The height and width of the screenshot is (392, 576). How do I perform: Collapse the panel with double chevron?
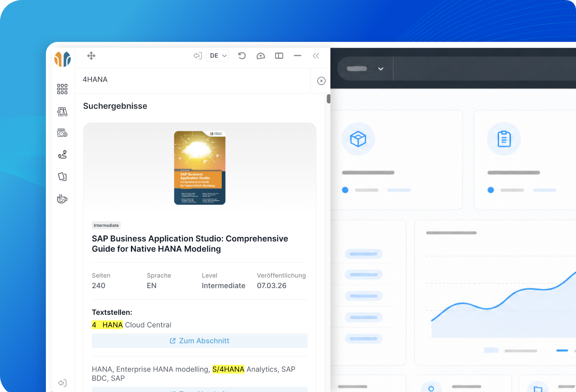pyautogui.click(x=316, y=56)
